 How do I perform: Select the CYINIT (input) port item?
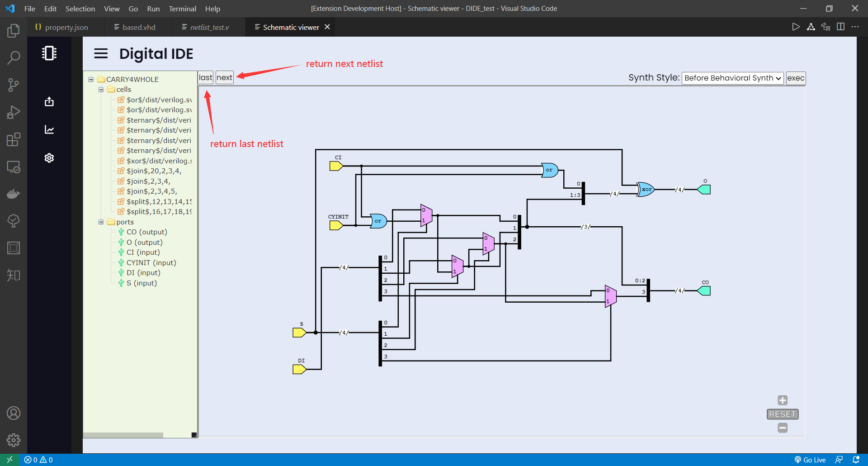151,263
